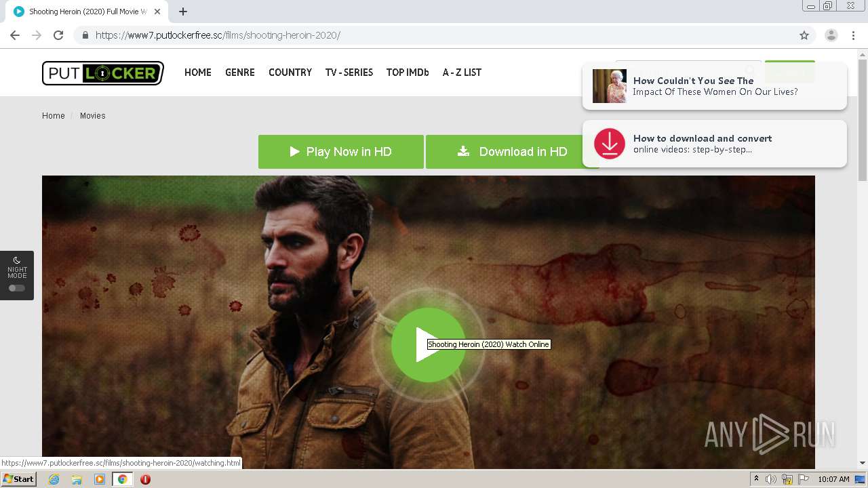Click the moon icon in Night Mode panel
This screenshot has height=488, width=868.
coord(17,260)
